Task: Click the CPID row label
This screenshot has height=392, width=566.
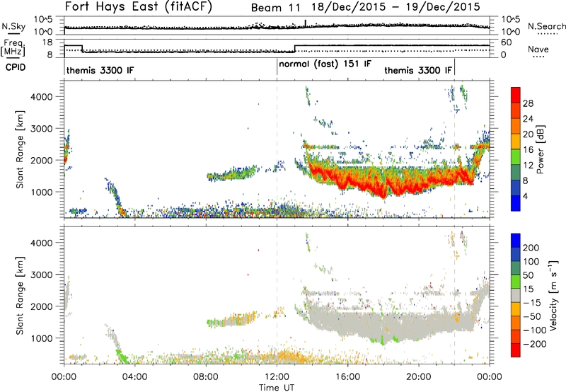Action: point(16,67)
